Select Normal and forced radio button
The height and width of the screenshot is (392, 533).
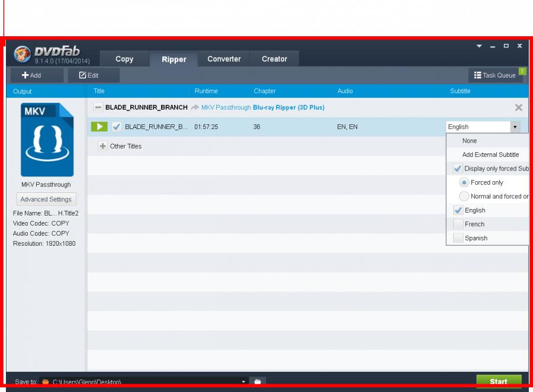point(464,196)
